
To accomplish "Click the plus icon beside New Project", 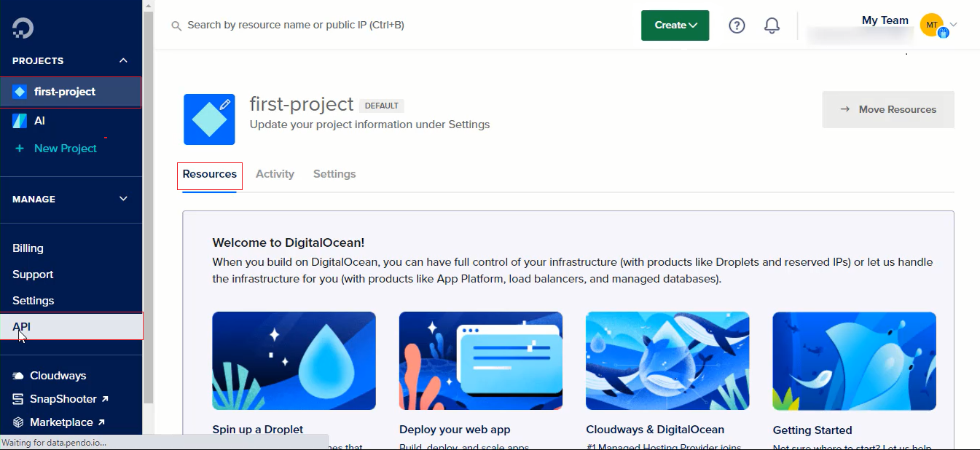I will (20, 149).
